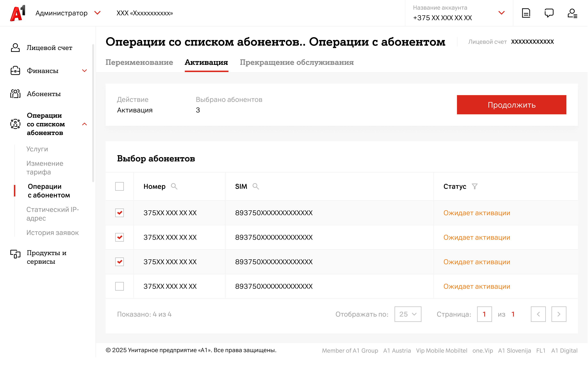Toggle the select-all checkbox in table header
Image resolution: width=588 pixels, height=367 pixels.
[x=119, y=186]
